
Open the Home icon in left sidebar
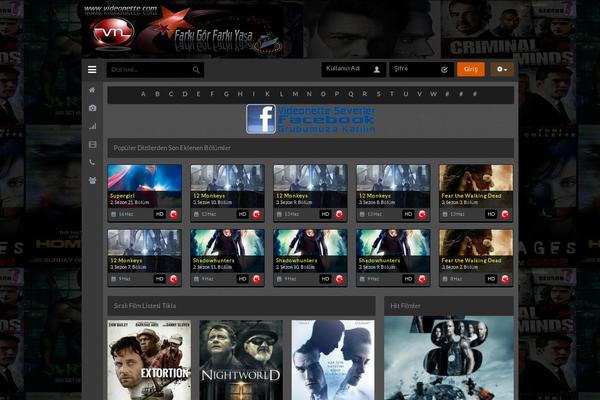click(x=92, y=90)
